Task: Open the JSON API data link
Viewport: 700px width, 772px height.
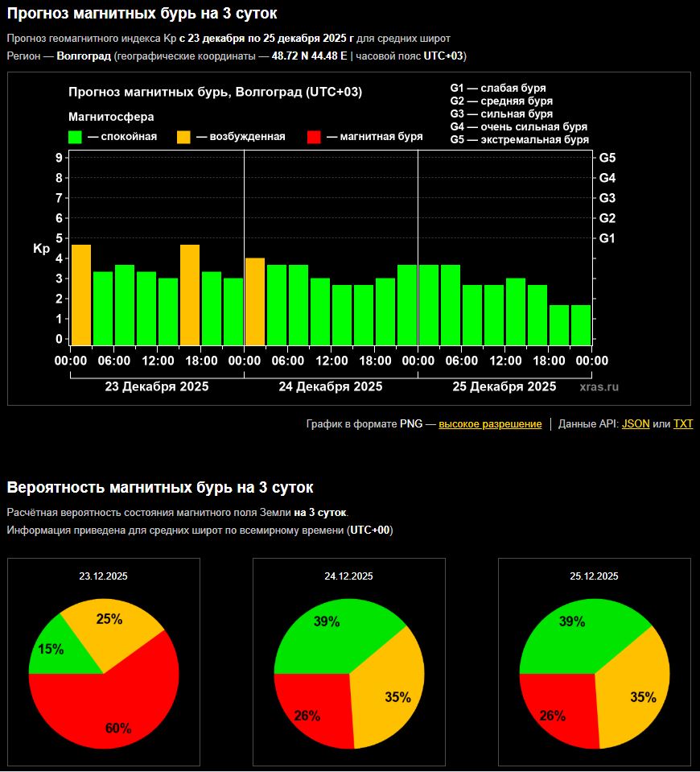Action: pyautogui.click(x=636, y=424)
